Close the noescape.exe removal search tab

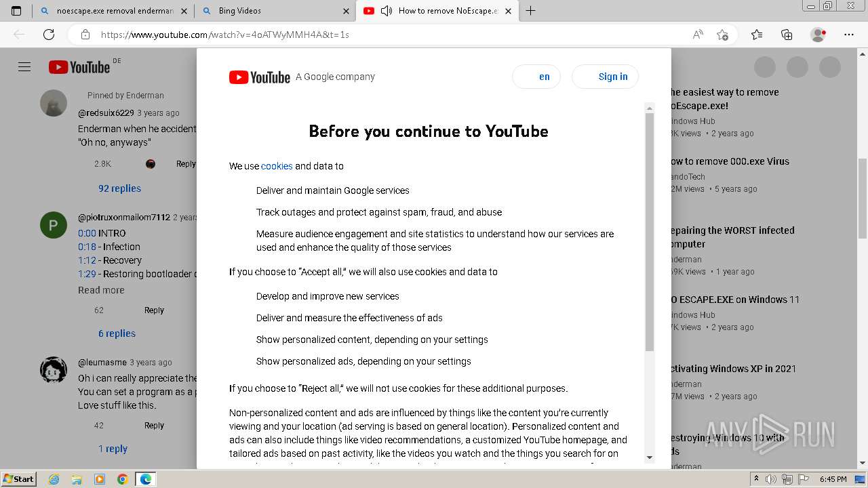[184, 11]
